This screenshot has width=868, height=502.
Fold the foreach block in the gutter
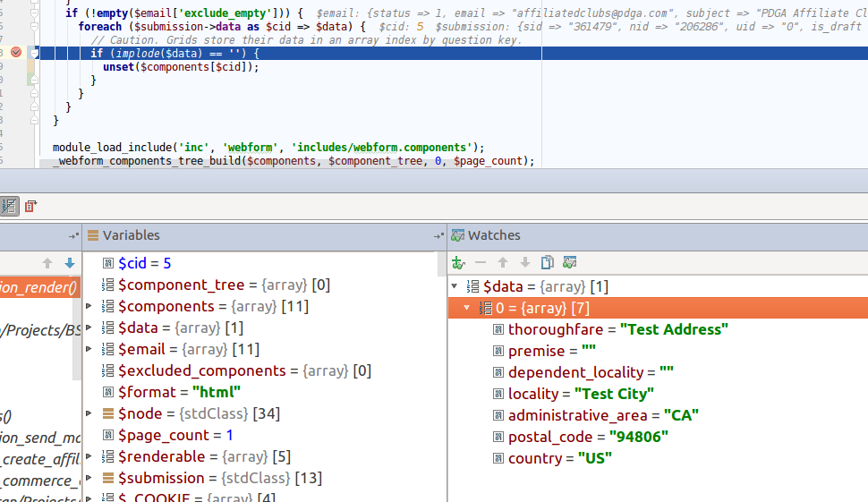[x=34, y=25]
